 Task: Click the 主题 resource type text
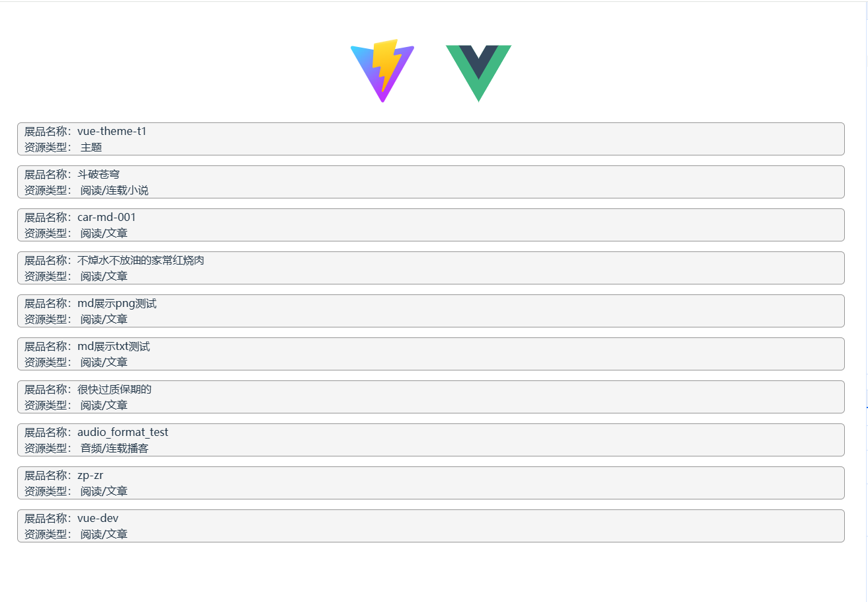91,148
